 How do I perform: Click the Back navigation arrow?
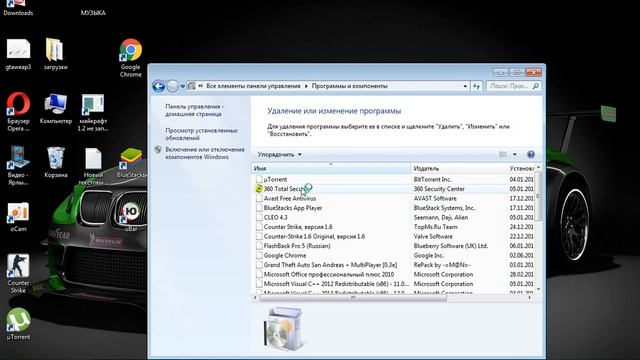pyautogui.click(x=158, y=86)
